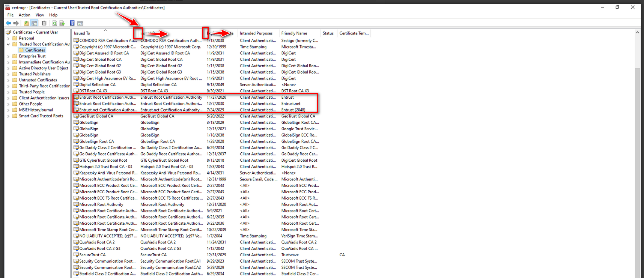
Task: Click the Refresh toolbar icon
Action: coord(55,23)
